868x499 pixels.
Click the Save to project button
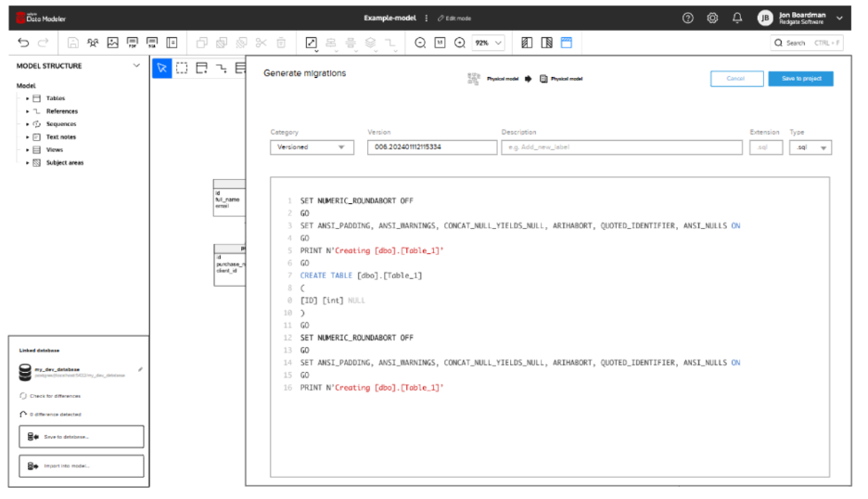pos(800,79)
